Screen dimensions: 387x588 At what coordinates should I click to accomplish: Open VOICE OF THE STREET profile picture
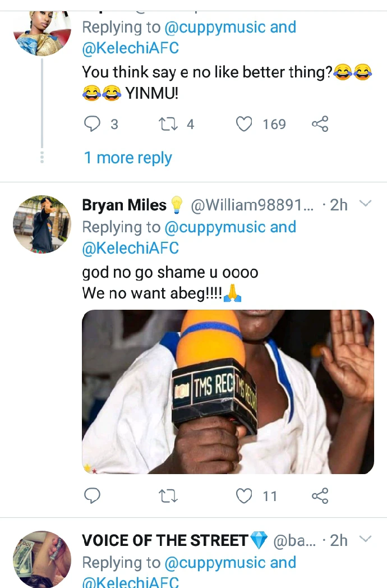tap(42, 559)
